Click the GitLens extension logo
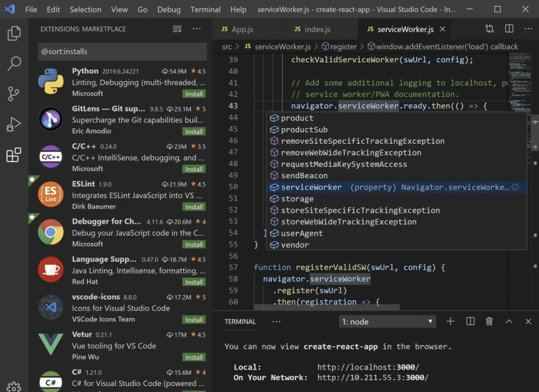Image resolution: width=539 pixels, height=392 pixels. coord(51,119)
